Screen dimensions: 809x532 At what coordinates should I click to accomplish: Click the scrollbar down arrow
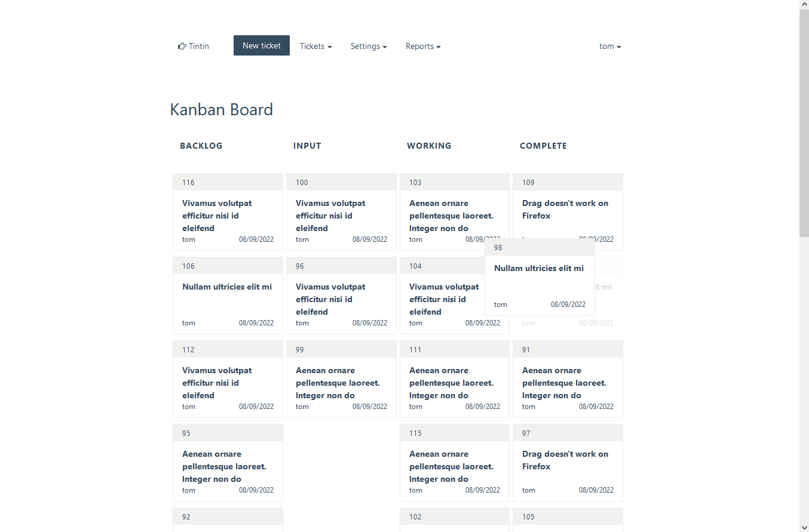tap(804, 527)
